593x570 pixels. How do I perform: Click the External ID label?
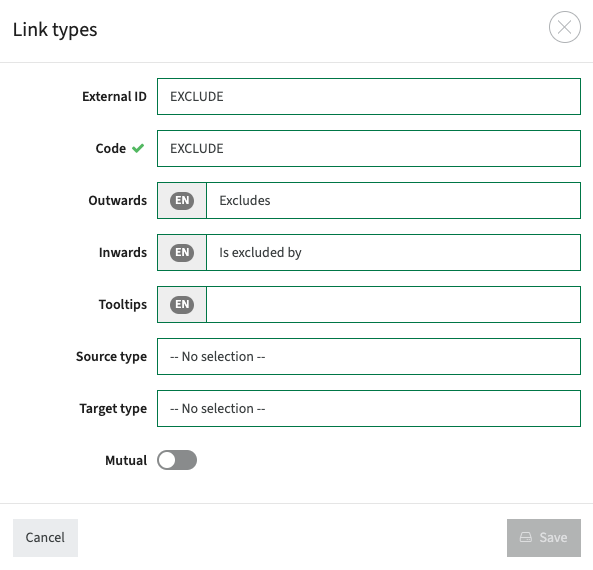(x=114, y=96)
